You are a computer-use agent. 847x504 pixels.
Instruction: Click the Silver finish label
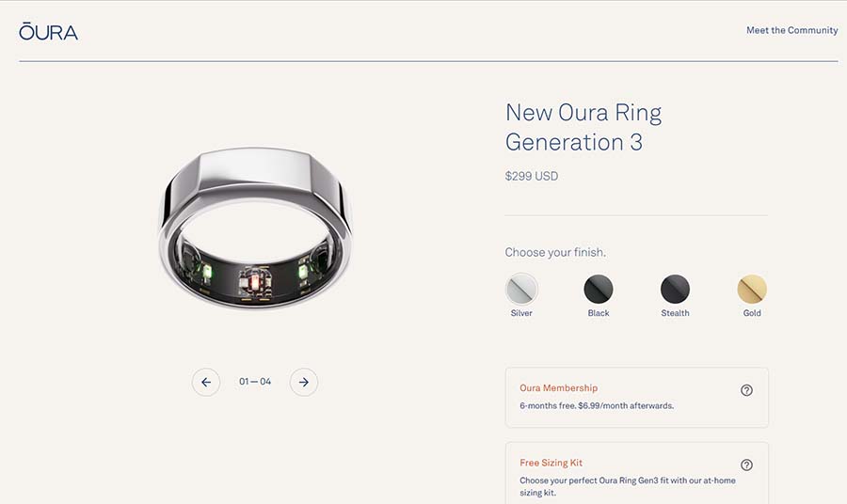pos(521,313)
